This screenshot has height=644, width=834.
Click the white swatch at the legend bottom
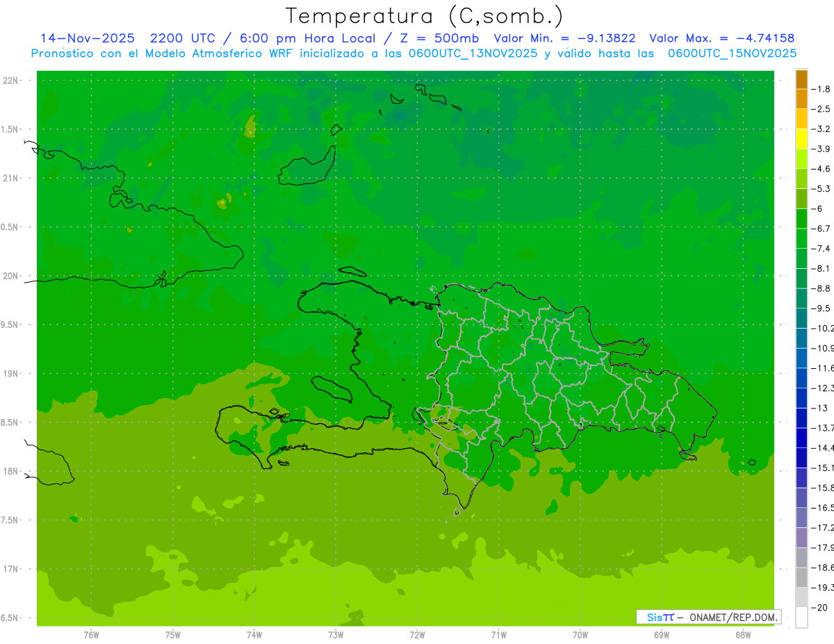pos(802,617)
